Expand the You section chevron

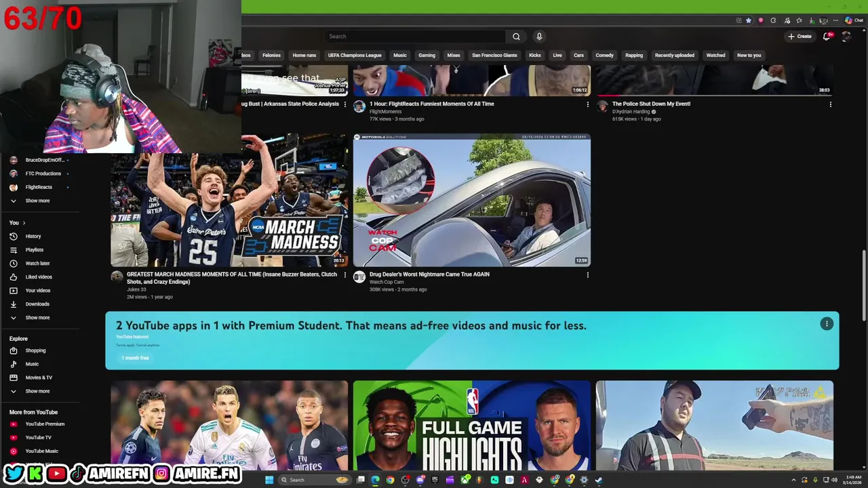click(24, 222)
